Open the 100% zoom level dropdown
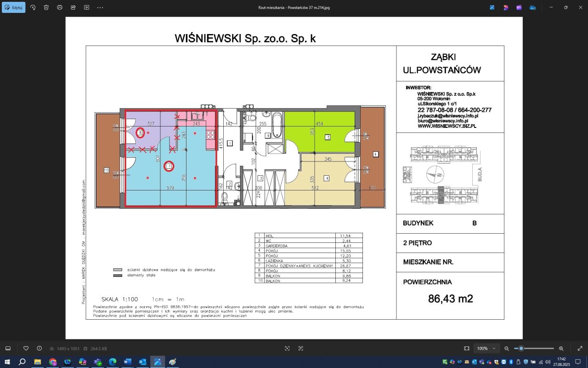 [487, 348]
